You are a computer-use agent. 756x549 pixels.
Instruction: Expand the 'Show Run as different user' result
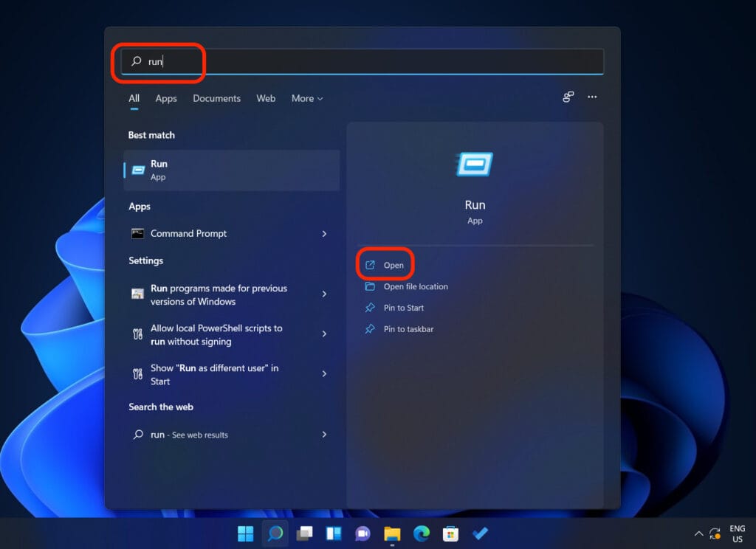coord(324,374)
